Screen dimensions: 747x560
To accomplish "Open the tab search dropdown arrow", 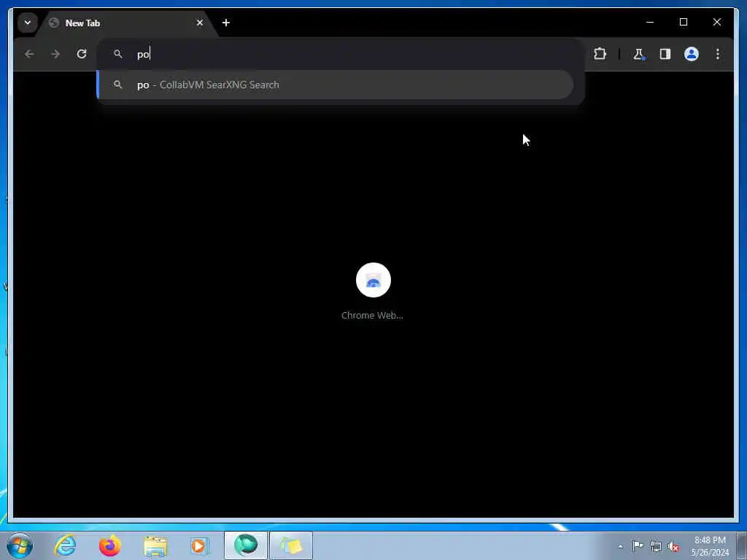I will pos(28,23).
